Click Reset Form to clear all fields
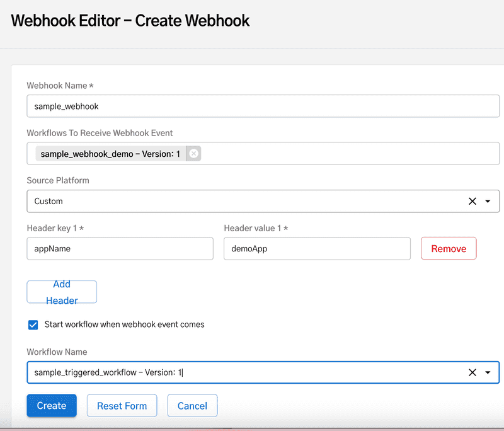Viewport: 504px width, 431px height. 122,405
